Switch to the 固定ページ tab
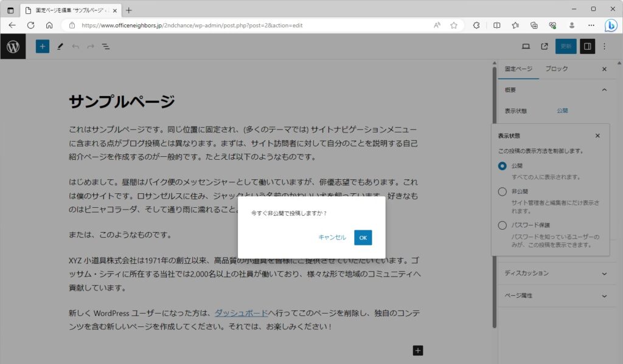The height and width of the screenshot is (364, 623). point(518,69)
